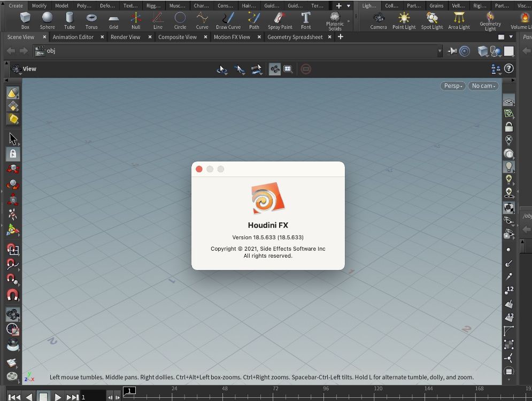This screenshot has height=401, width=532.
Task: Pick the Curve tool
Action: (202, 20)
